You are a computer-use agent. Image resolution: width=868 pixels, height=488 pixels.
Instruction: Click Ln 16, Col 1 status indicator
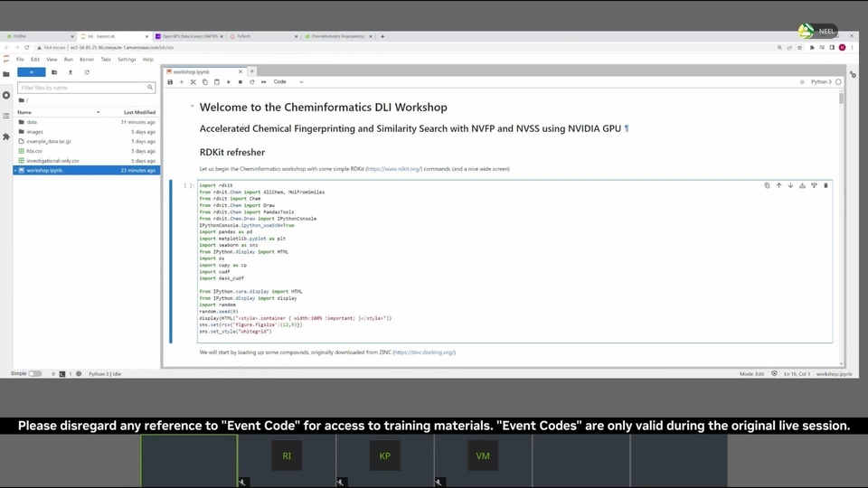tap(797, 374)
